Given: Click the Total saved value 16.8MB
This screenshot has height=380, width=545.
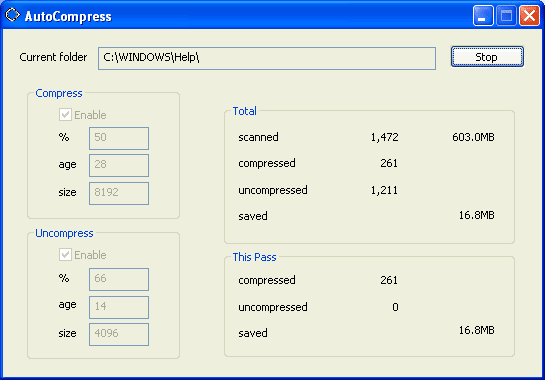Looking at the screenshot, I should tap(477, 215).
